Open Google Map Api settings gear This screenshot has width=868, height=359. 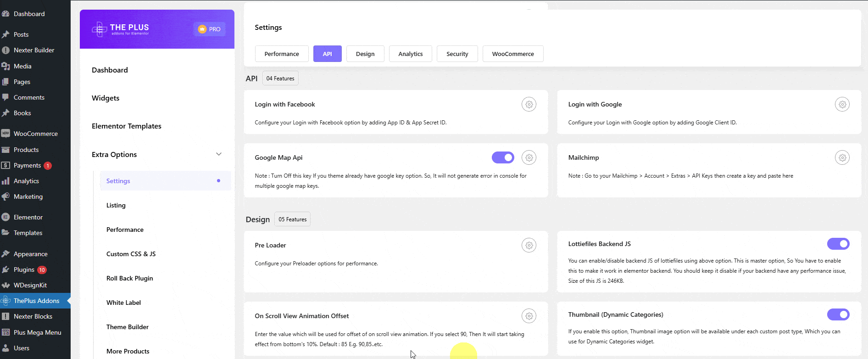click(x=529, y=157)
